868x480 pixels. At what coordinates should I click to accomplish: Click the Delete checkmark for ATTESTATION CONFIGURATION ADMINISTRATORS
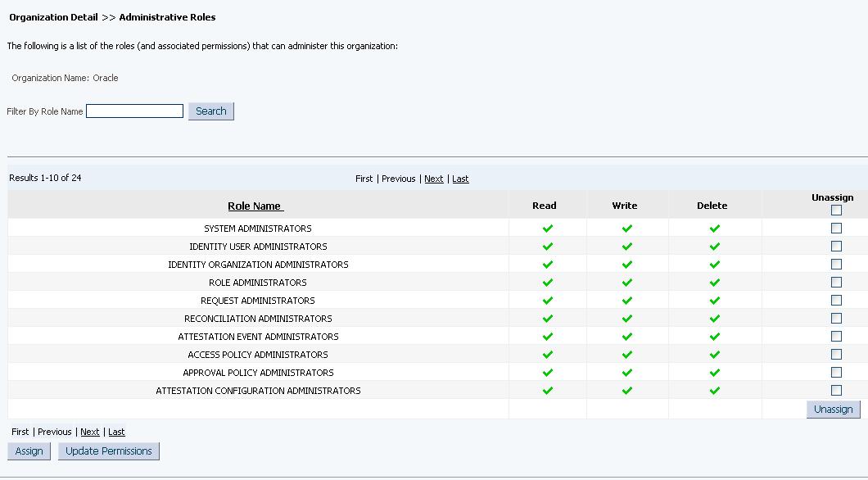point(715,391)
